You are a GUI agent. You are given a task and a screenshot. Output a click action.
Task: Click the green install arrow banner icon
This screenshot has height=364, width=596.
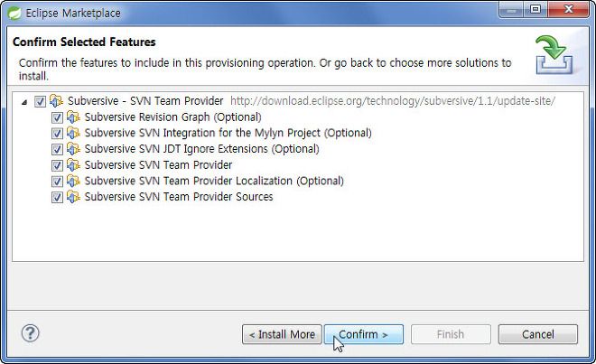pos(554,55)
